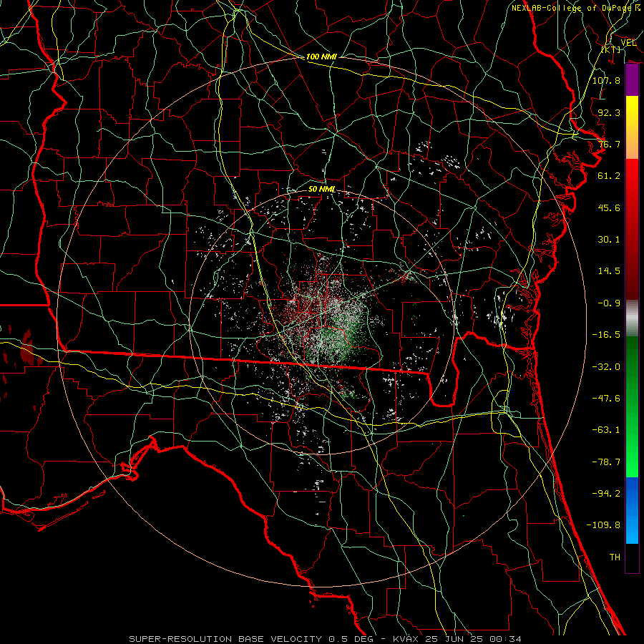Select the 45.6 legend value
Image resolution: width=644 pixels, height=644 pixels.
(x=609, y=208)
